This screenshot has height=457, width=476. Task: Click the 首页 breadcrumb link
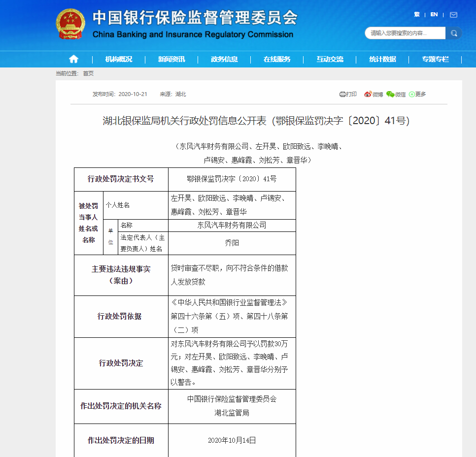click(88, 73)
